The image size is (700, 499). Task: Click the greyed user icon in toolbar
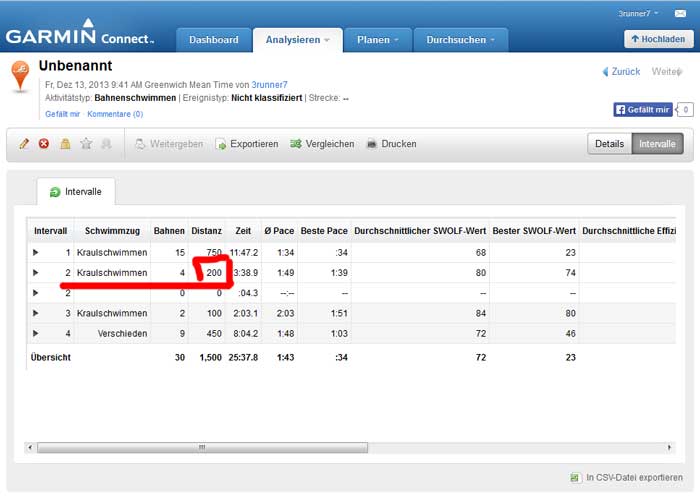point(106,144)
